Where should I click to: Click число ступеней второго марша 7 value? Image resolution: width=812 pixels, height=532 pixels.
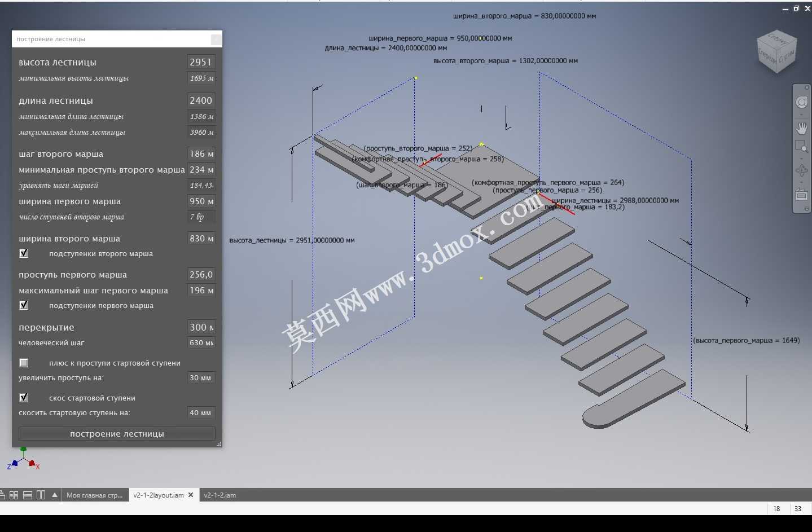[201, 217]
